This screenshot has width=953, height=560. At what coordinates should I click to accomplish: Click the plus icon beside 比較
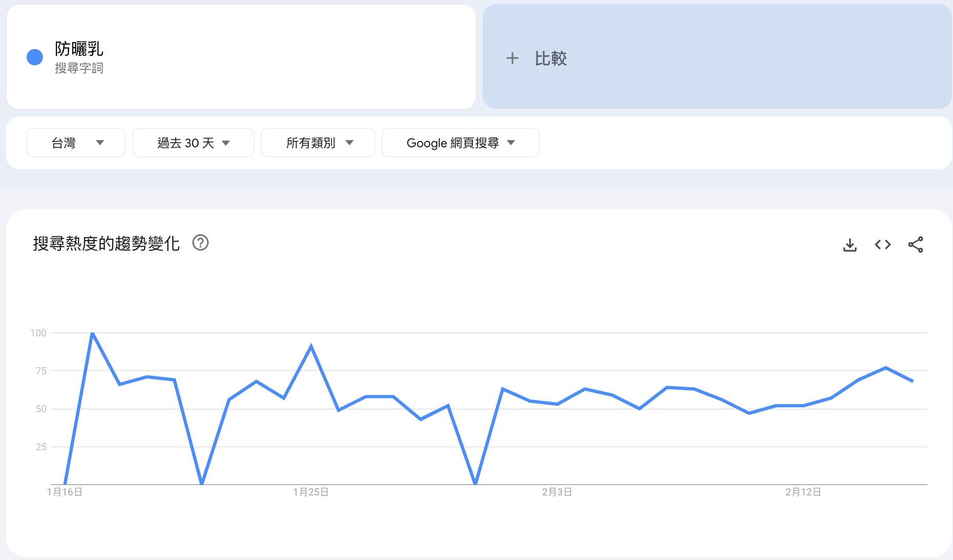pyautogui.click(x=512, y=58)
